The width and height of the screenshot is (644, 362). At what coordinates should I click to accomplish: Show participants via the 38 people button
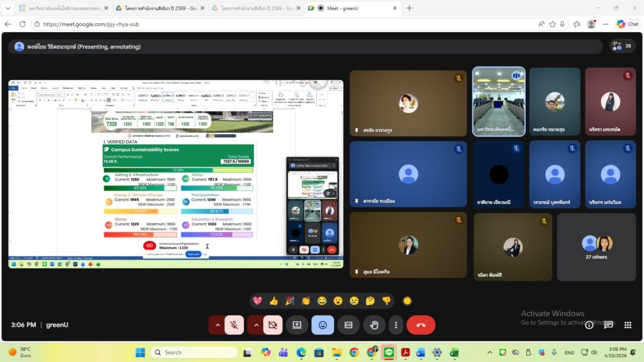pos(623,46)
